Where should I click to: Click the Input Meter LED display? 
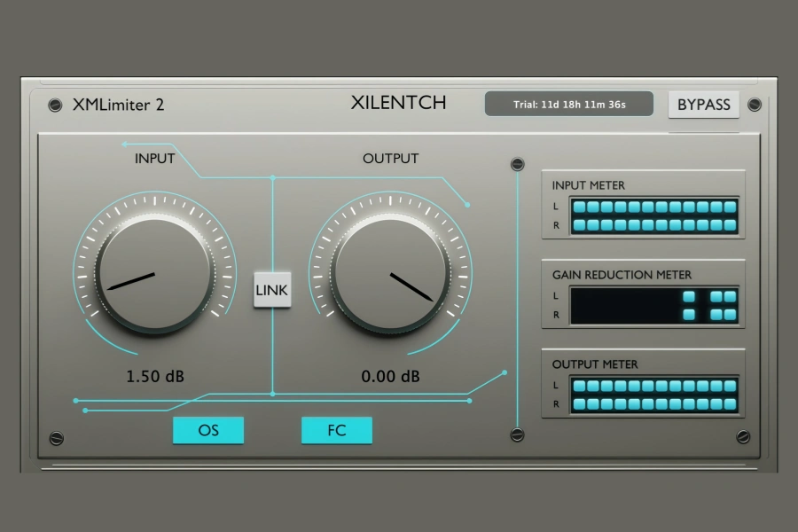click(654, 215)
